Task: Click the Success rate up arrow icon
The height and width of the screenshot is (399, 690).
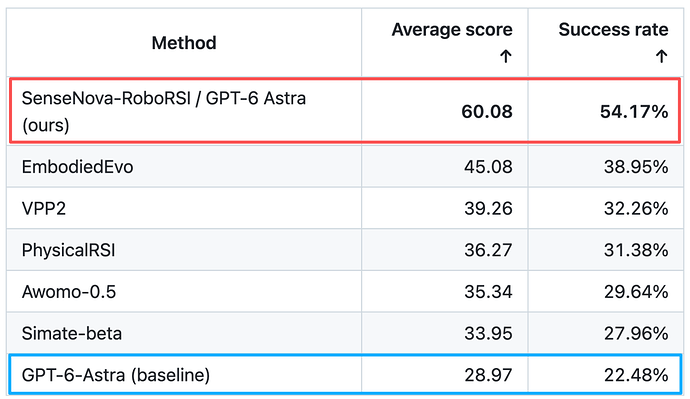Action: coord(661,56)
